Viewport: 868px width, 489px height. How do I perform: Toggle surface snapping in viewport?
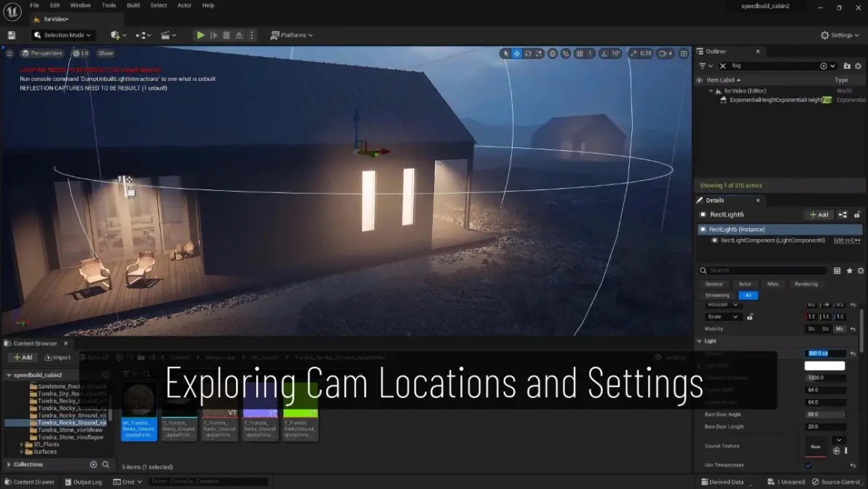[565, 53]
